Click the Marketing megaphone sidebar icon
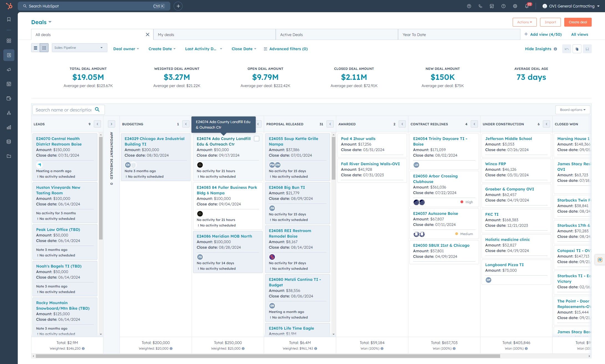This screenshot has width=605, height=364. tap(9, 70)
